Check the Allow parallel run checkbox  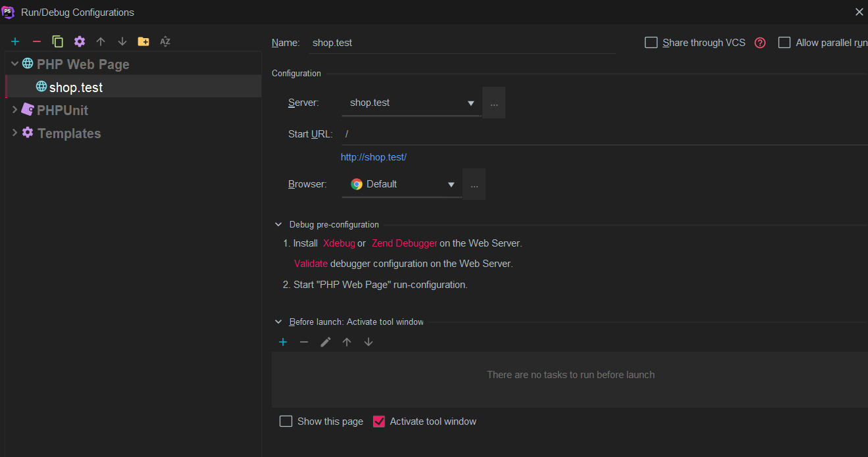[x=784, y=43]
